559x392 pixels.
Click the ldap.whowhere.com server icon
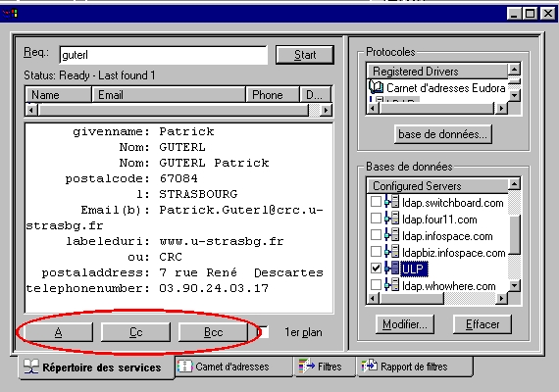click(392, 285)
